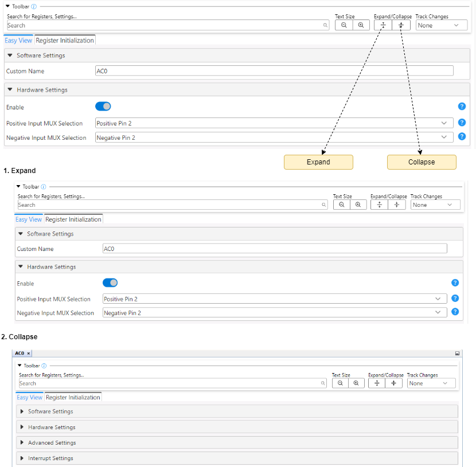Viewport: 476px width, 467px height.
Task: Open the Track Changes dropdown in the topmost toolbar
Action: coord(442,25)
